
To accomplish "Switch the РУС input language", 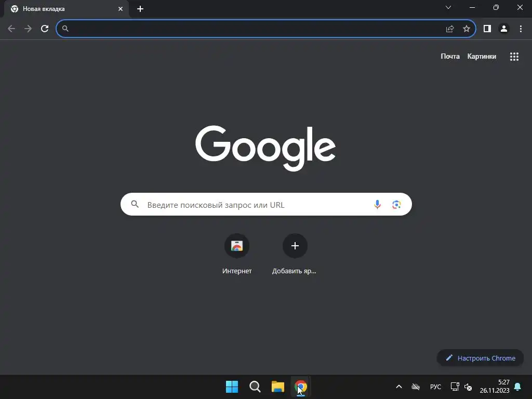I will [436, 387].
